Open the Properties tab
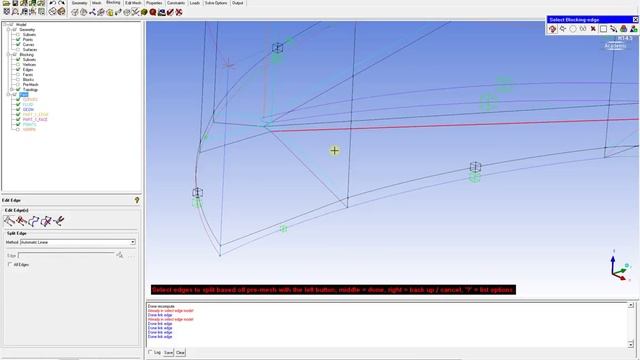This screenshot has width=640, height=360. click(154, 3)
